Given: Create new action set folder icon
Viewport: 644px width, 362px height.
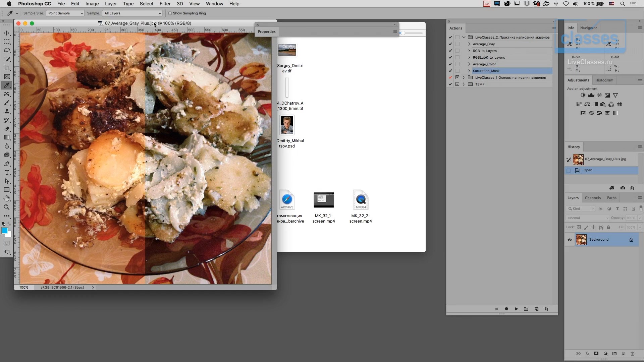Looking at the screenshot, I should click(x=526, y=309).
